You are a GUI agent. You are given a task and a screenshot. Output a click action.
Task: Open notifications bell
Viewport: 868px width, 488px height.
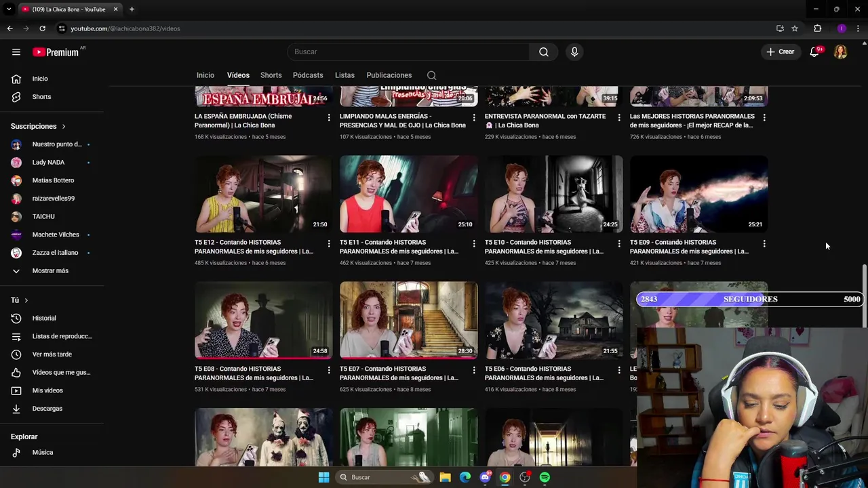point(814,52)
